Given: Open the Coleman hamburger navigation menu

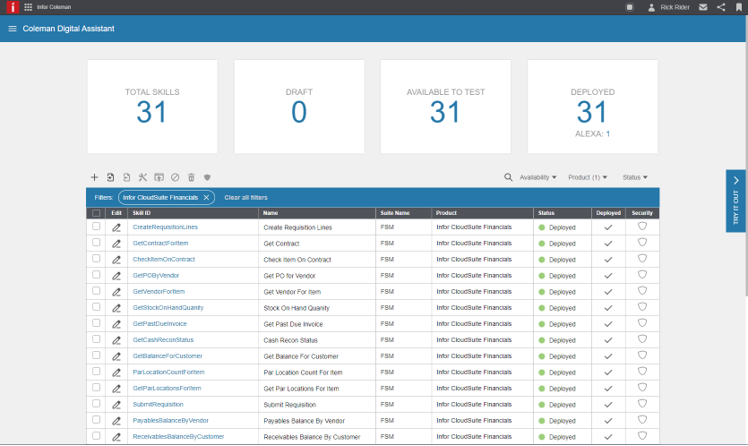Looking at the screenshot, I should pyautogui.click(x=12, y=29).
